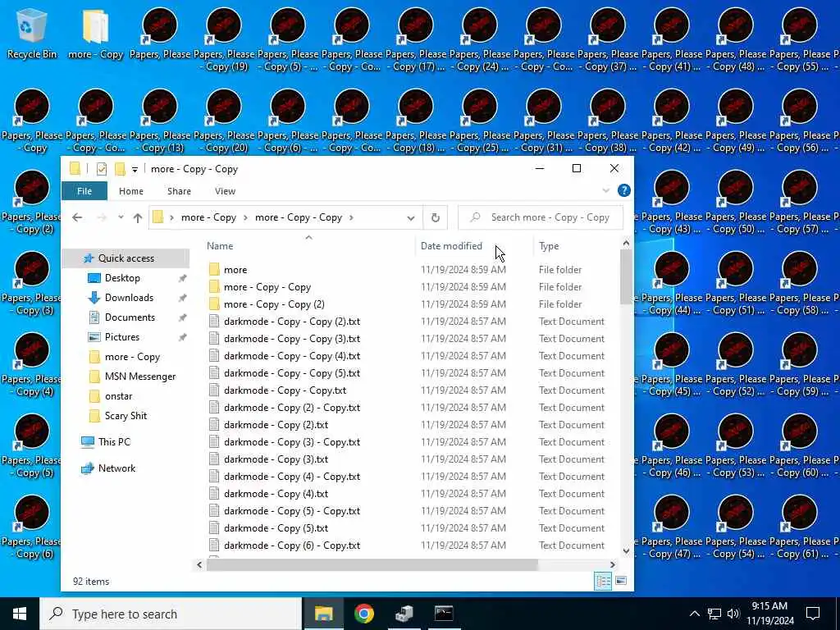
Task: Open the Home ribbon tab
Action: pyautogui.click(x=130, y=191)
